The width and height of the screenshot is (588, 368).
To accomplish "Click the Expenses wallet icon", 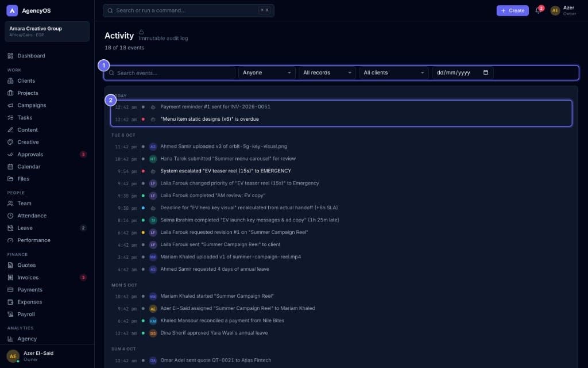I will click(x=10, y=302).
